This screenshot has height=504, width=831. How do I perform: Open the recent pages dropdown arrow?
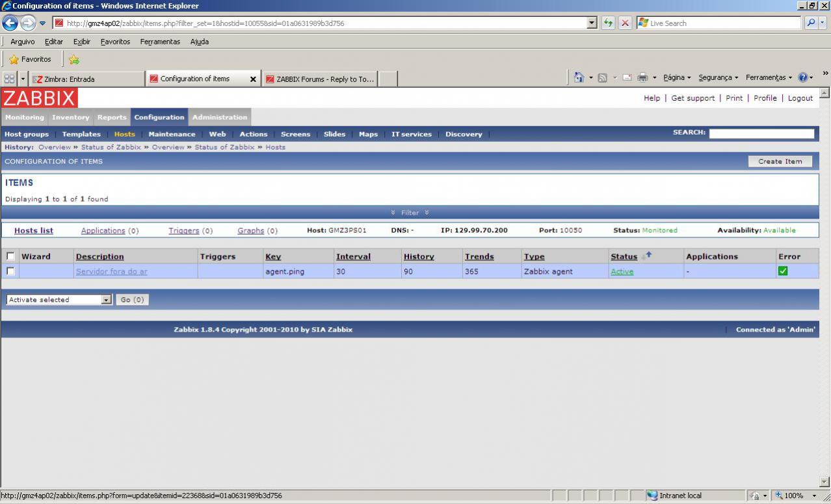pyautogui.click(x=43, y=23)
